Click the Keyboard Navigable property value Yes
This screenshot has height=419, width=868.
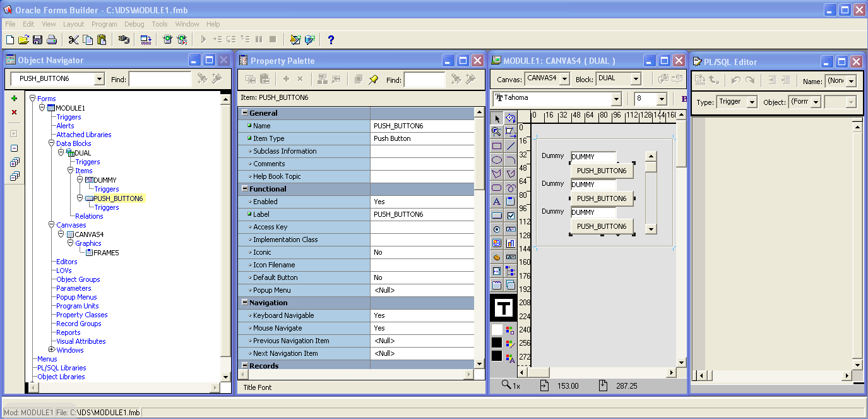pyautogui.click(x=422, y=315)
